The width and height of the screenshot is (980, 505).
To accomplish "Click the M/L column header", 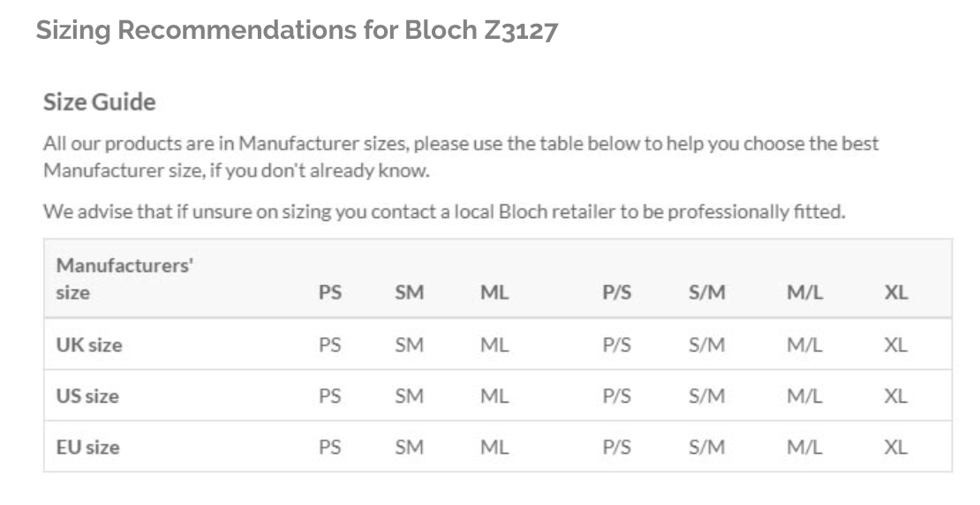I will pyautogui.click(x=804, y=292).
